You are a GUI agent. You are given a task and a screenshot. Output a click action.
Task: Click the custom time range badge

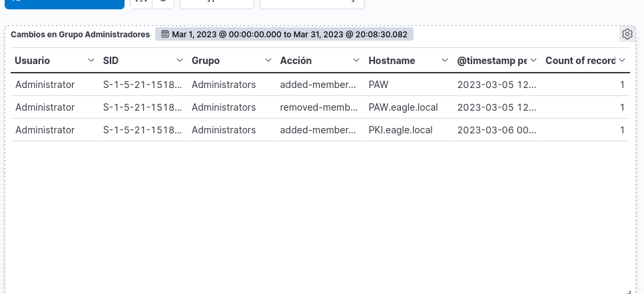point(285,34)
